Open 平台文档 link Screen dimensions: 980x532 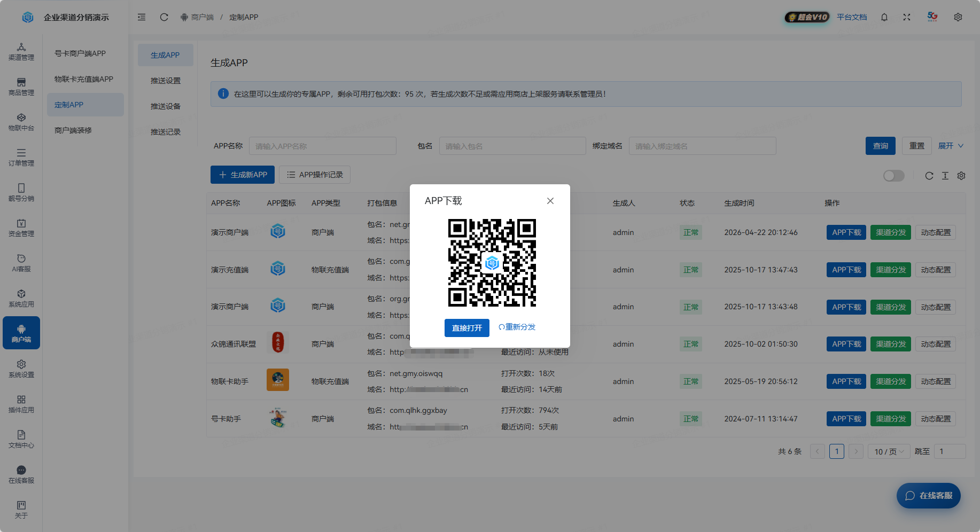852,17
